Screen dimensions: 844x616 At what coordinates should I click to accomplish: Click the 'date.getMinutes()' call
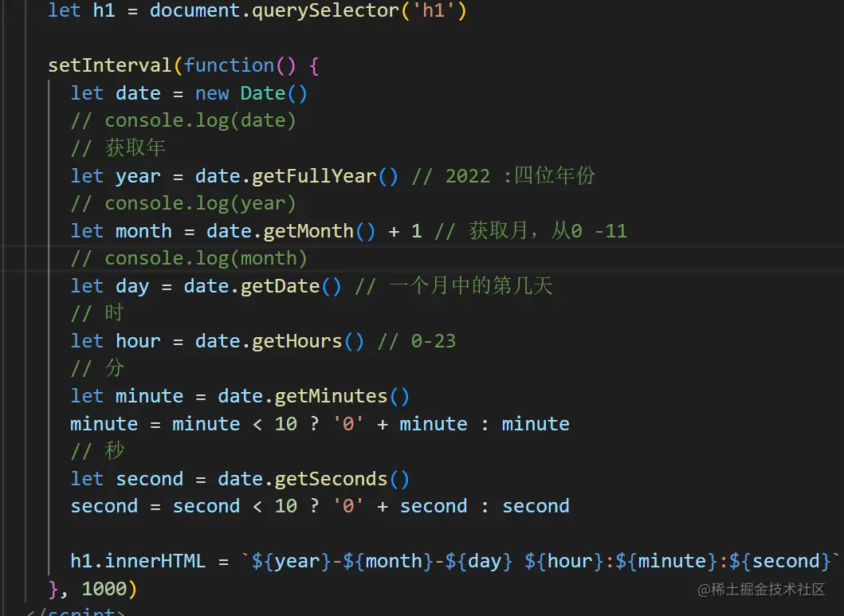click(x=314, y=397)
